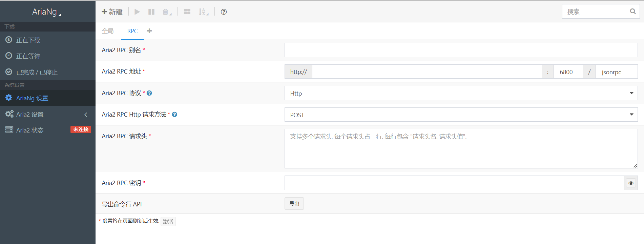Click the grid view toolbar icon
This screenshot has width=644, height=244.
click(187, 12)
